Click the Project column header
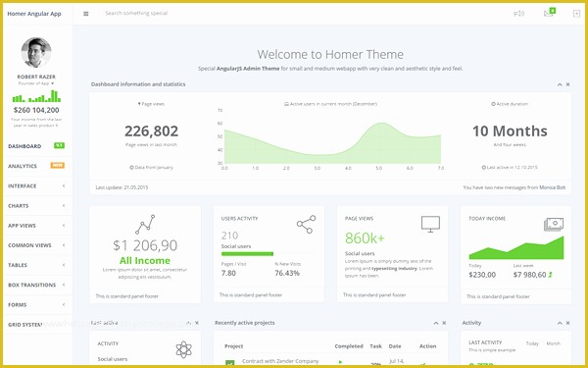588x368 pixels. (233, 346)
